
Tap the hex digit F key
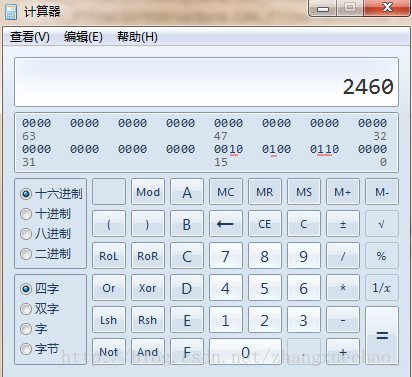coord(187,352)
